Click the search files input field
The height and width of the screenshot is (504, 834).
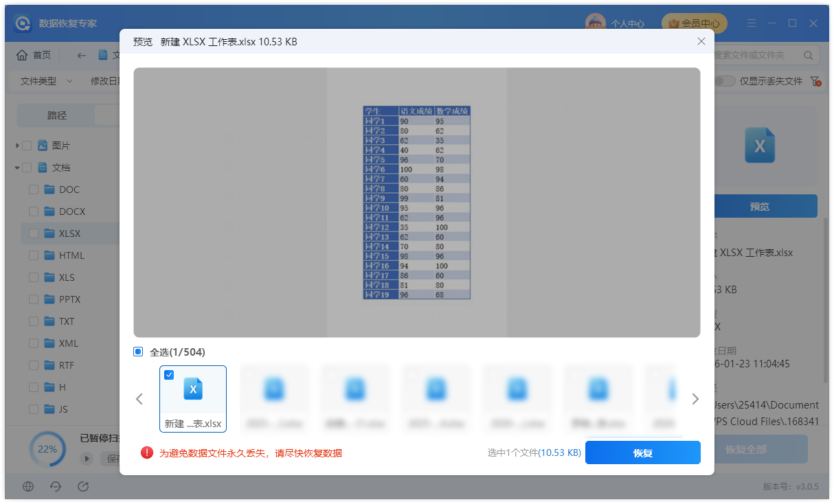coord(756,55)
